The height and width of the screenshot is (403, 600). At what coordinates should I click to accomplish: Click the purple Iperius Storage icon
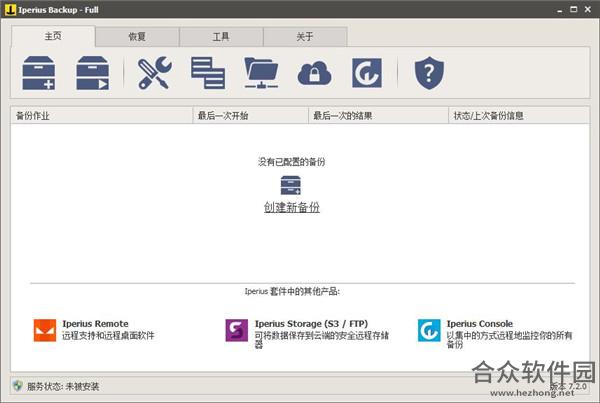coord(236,330)
